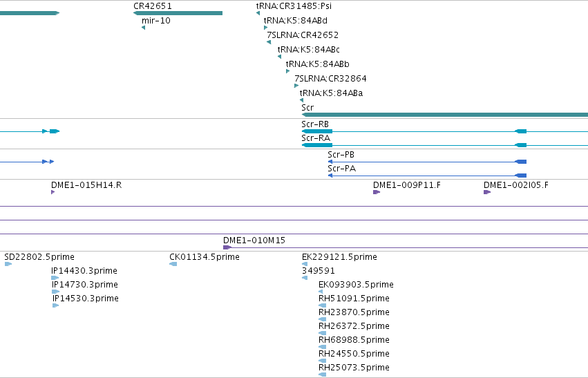Click 7SLRNA:CR32864 feature label
Viewport: 588px width, 378px height.
coord(330,79)
